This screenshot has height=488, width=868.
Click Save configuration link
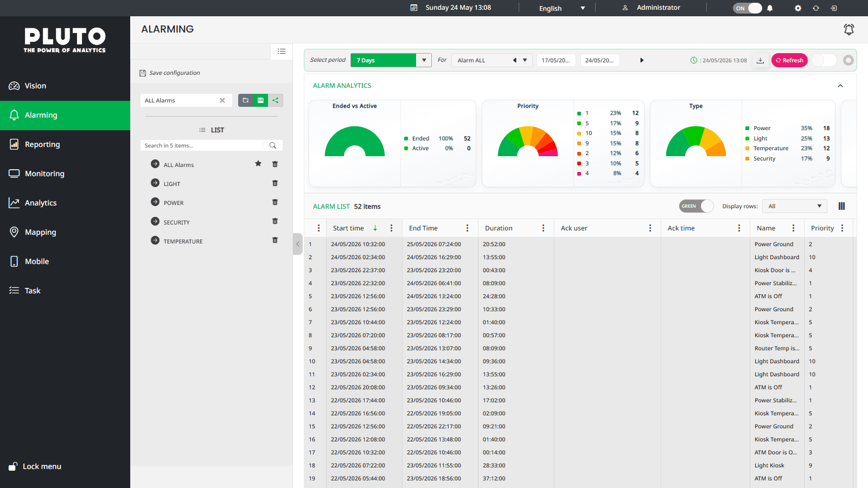click(x=169, y=73)
